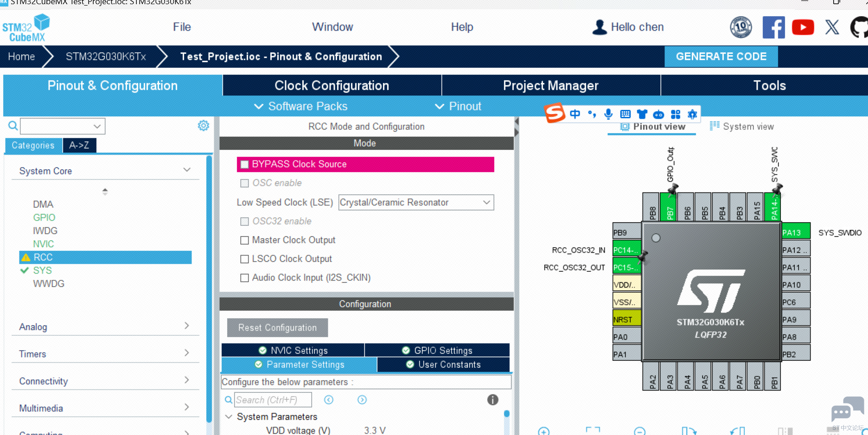This screenshot has width=868, height=435.
Task: Click GENERATE CODE button
Action: pyautogui.click(x=721, y=57)
